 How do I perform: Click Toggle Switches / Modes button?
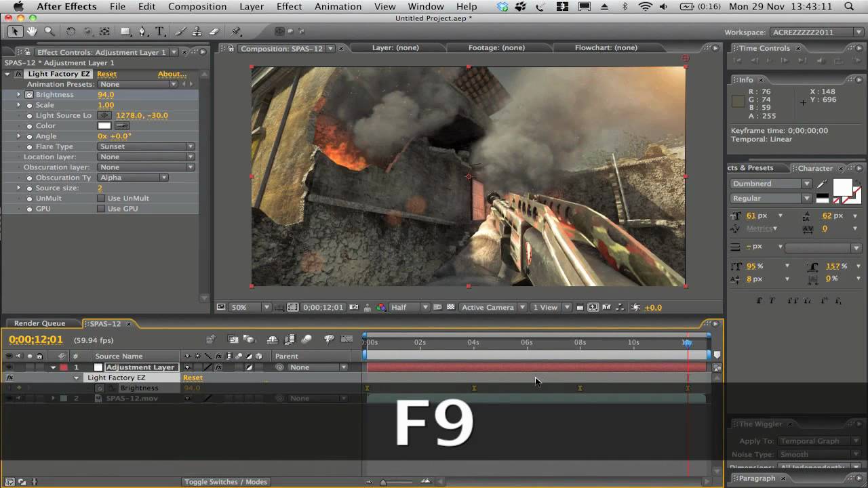[226, 482]
